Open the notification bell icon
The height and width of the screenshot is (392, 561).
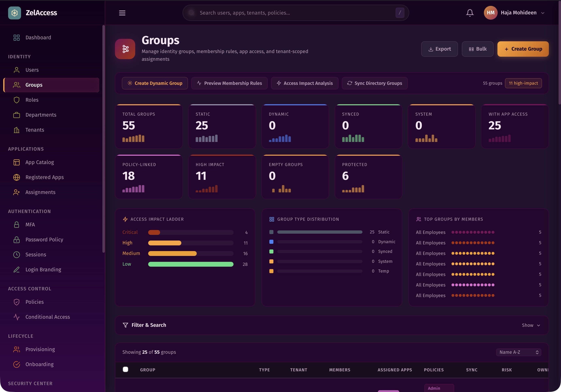(469, 13)
